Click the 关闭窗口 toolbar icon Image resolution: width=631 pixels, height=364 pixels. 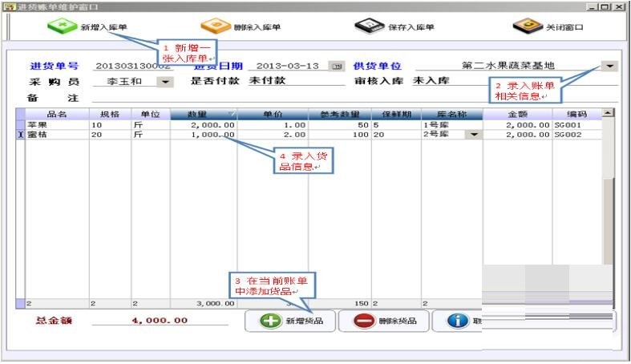click(528, 26)
